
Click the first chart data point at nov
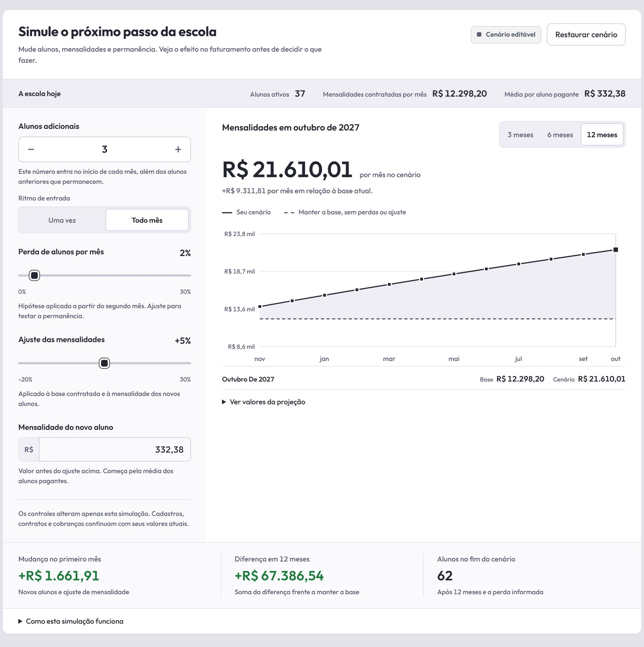pos(260,306)
